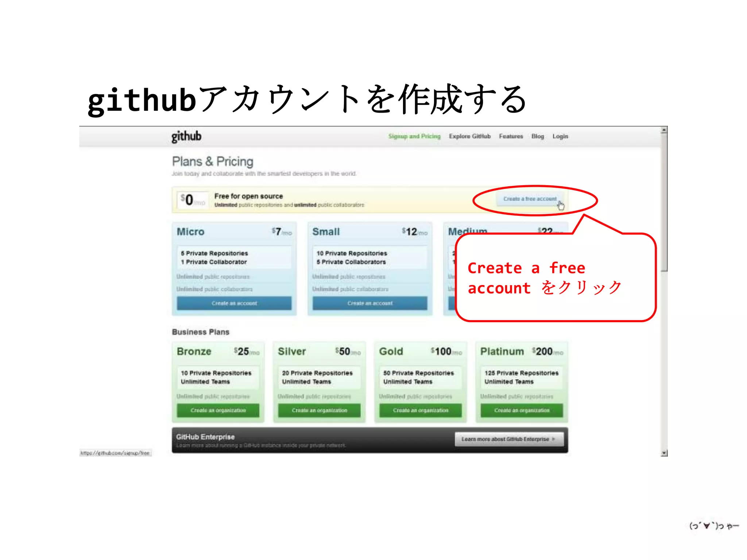Click the 125 Private Repositories text
Image resolution: width=747 pixels, height=560 pixels.
(x=522, y=373)
